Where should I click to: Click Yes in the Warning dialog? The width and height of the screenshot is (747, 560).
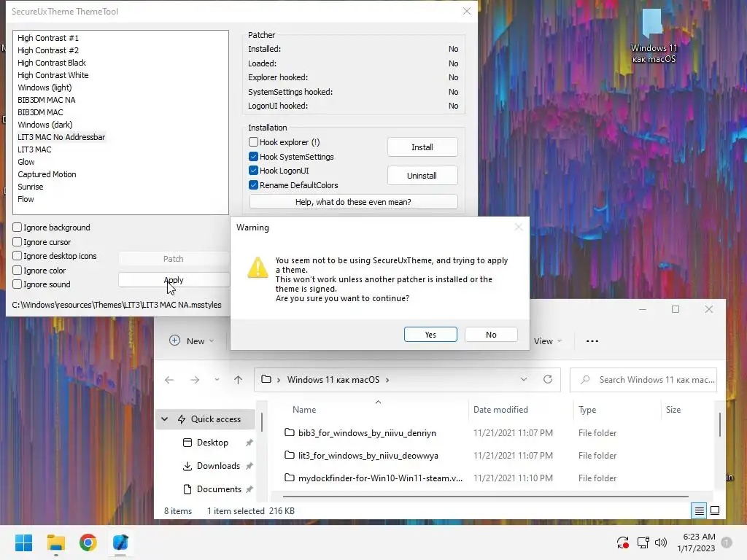coord(430,335)
